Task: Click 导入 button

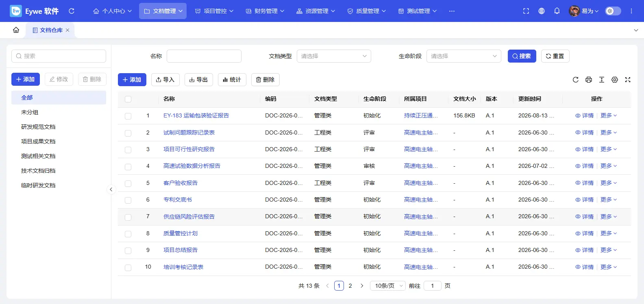Action: [x=165, y=80]
